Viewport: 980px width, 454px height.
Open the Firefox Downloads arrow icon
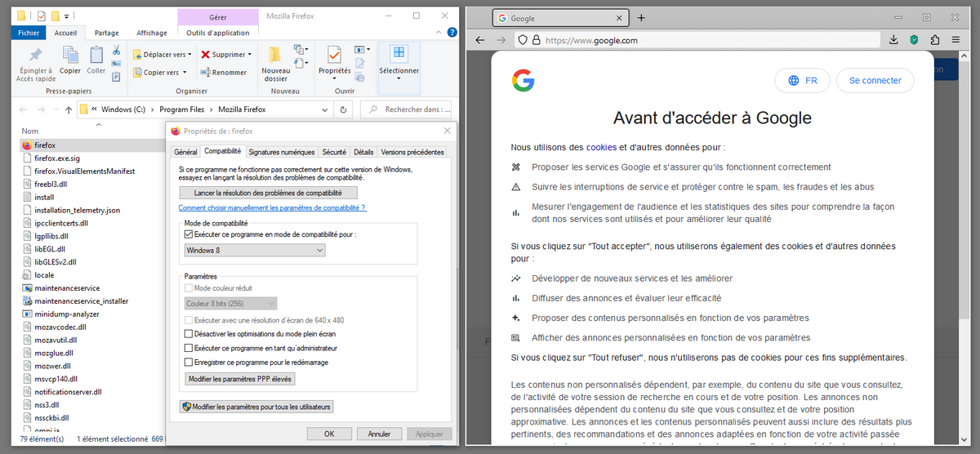(893, 39)
